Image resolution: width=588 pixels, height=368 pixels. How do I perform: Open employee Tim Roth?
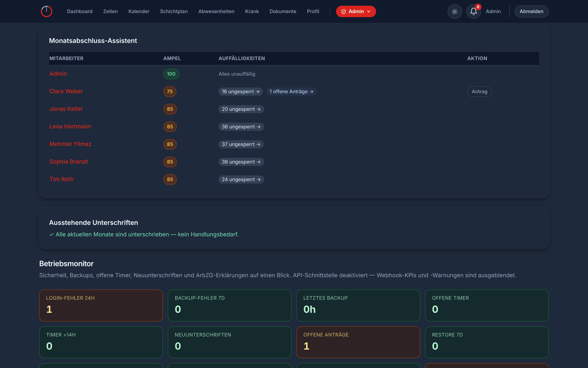click(61, 179)
